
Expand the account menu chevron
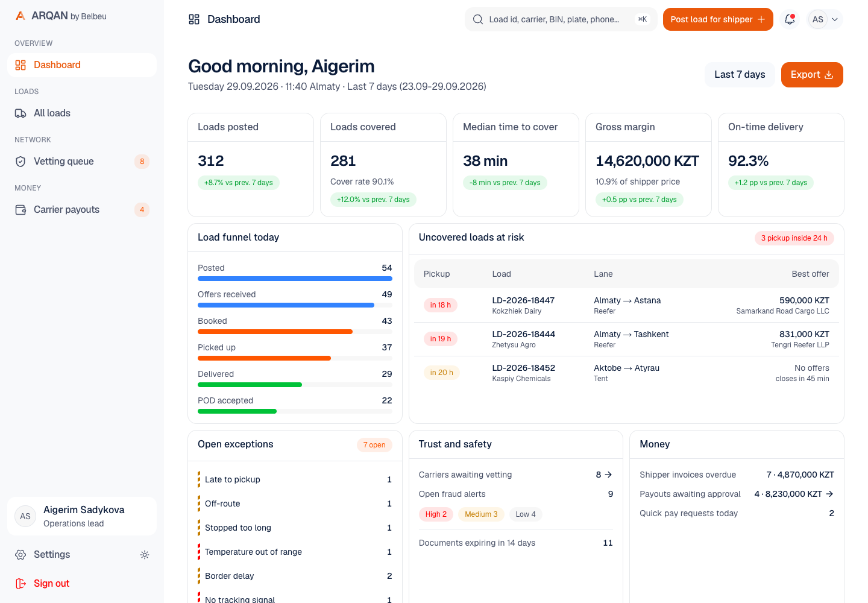(x=835, y=19)
